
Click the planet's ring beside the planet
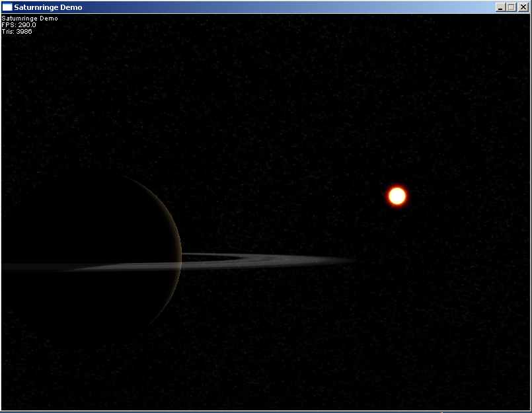click(268, 261)
